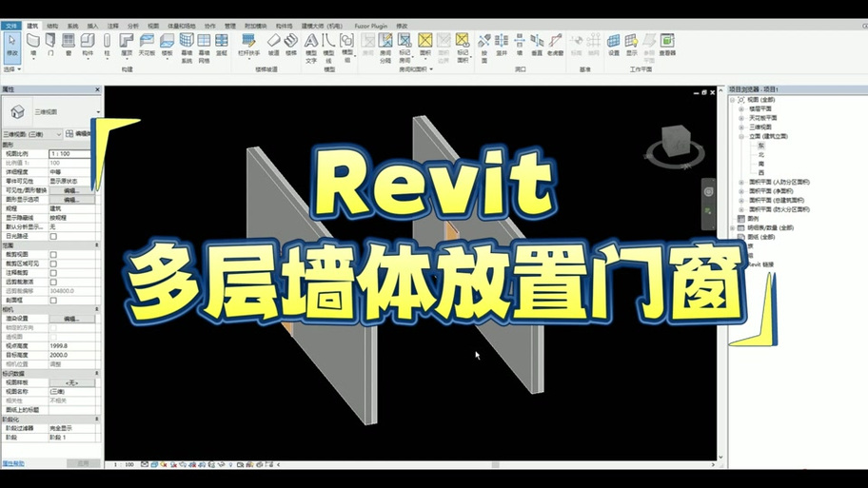868x488 pixels.
Task: Click the work plane Show (显示) icon
Action: 632,45
